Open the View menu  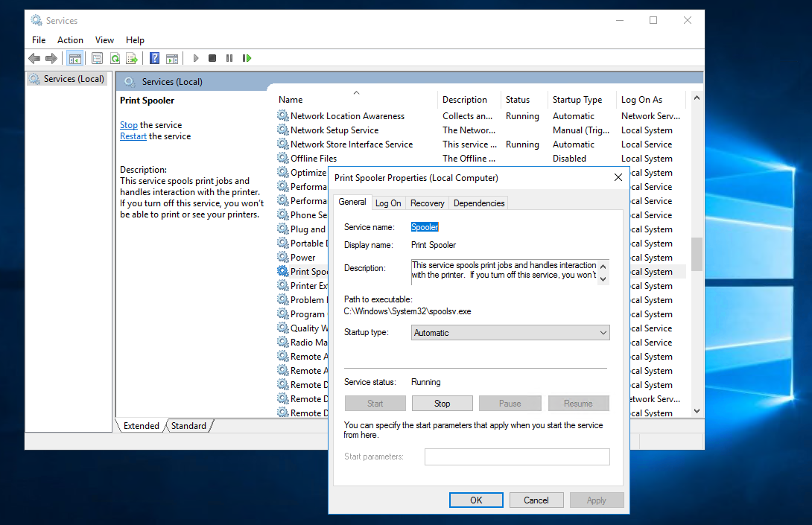point(104,40)
